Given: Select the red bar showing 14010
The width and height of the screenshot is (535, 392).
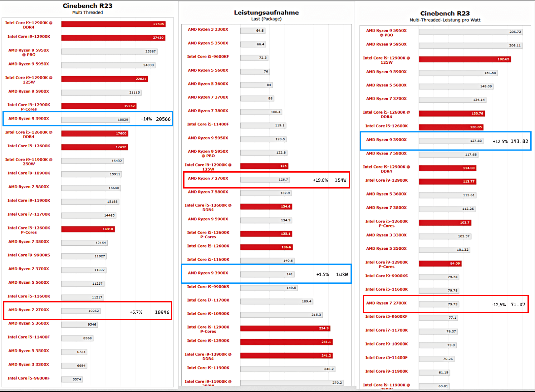Looking at the screenshot, I should click(88, 229).
